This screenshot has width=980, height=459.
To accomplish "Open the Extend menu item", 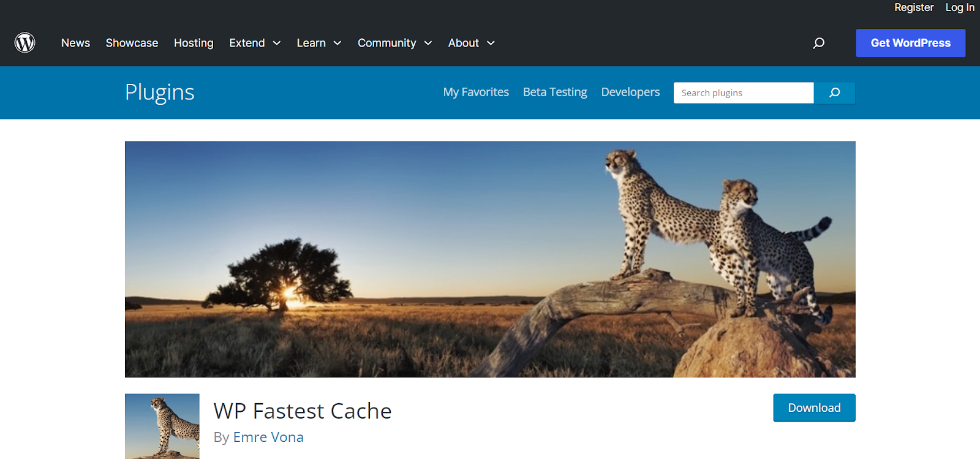I will 247,43.
